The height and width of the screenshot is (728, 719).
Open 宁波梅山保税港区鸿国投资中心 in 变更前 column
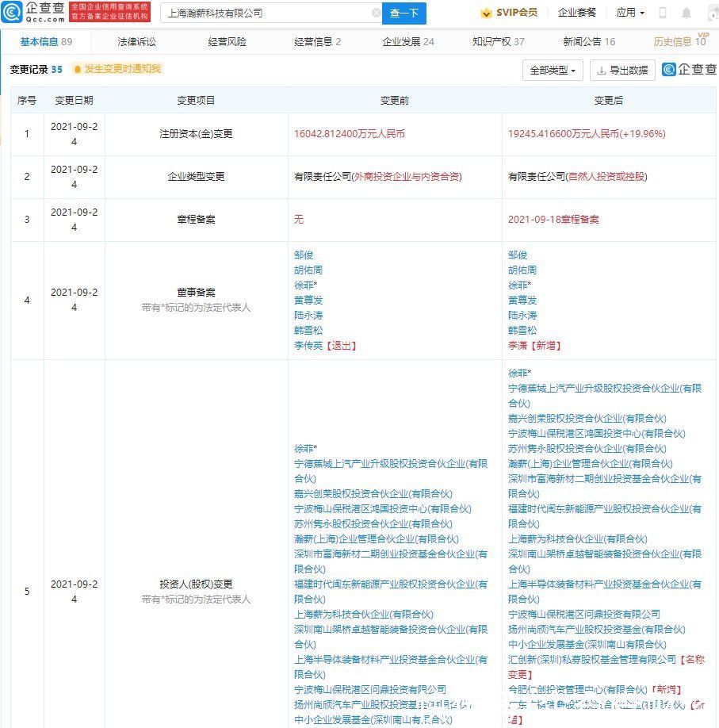[x=383, y=509]
